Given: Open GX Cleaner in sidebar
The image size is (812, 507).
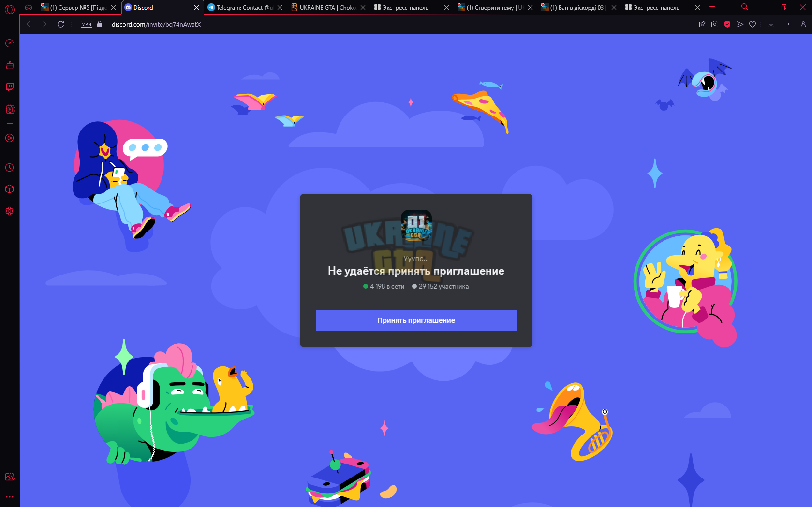Looking at the screenshot, I should coord(10,65).
